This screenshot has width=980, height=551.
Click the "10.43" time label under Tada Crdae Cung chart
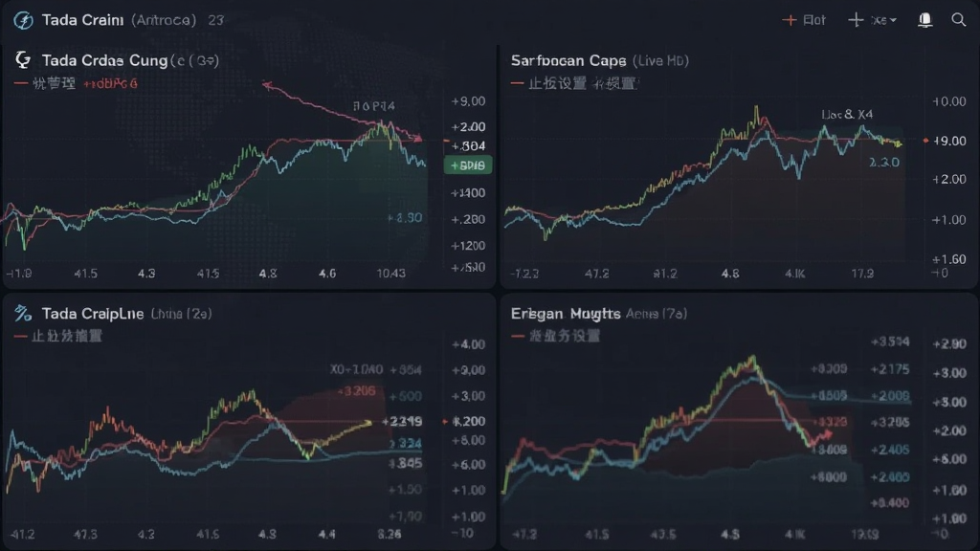(390, 273)
